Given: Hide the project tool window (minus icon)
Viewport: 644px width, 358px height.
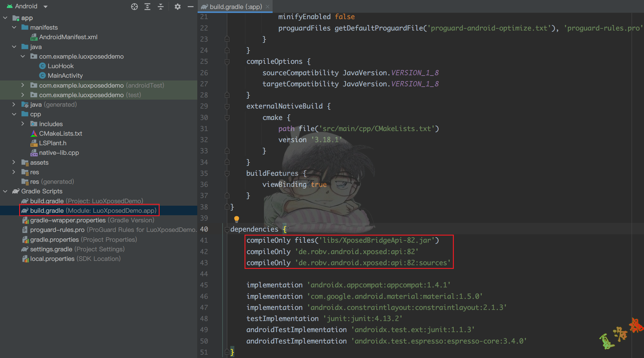Looking at the screenshot, I should [190, 6].
